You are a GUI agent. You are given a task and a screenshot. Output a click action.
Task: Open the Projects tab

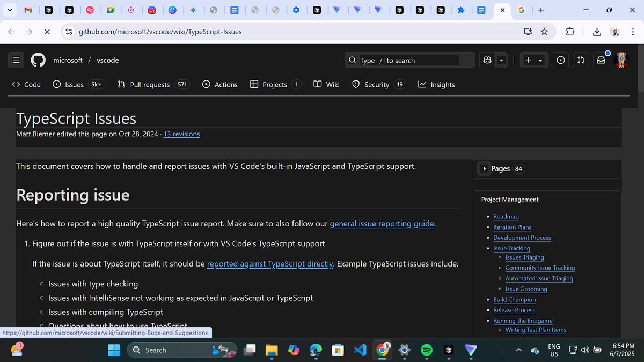[275, 84]
